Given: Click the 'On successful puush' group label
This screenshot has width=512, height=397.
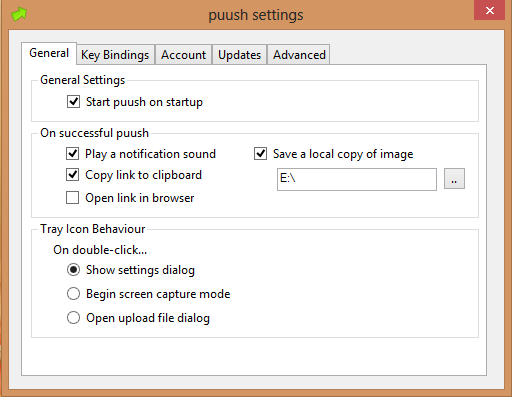Looking at the screenshot, I should click(x=94, y=133).
